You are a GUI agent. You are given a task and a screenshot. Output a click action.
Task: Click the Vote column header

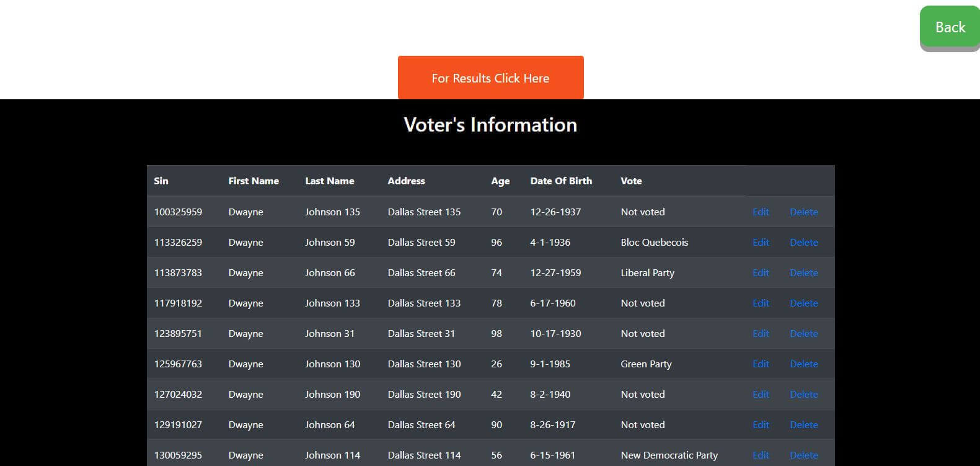[x=631, y=181]
